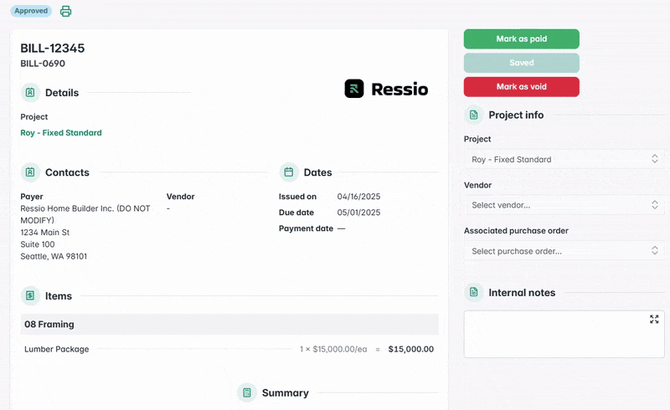Click the Details section icon
This screenshot has width=670, height=410.
(30, 92)
